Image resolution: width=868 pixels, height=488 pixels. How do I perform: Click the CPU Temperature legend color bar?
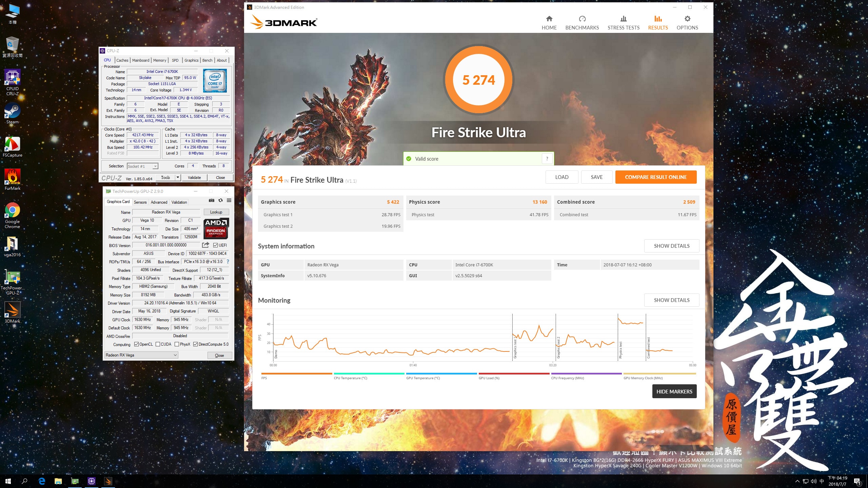pyautogui.click(x=369, y=373)
